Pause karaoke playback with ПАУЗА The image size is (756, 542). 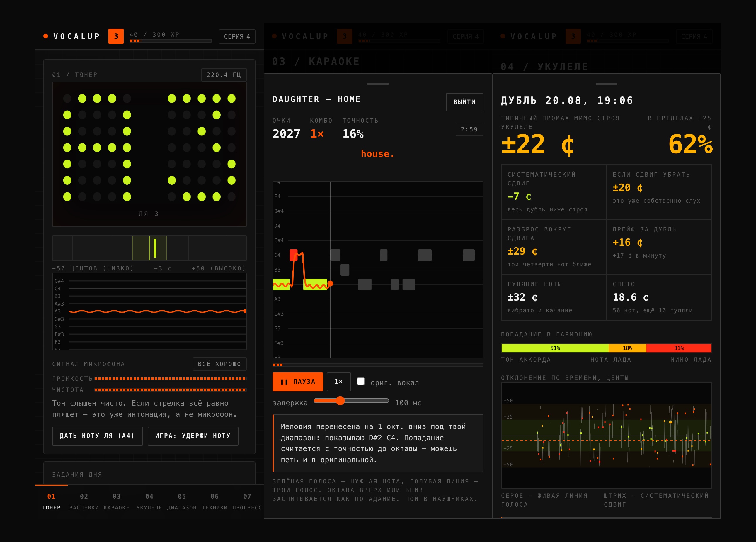pyautogui.click(x=298, y=382)
